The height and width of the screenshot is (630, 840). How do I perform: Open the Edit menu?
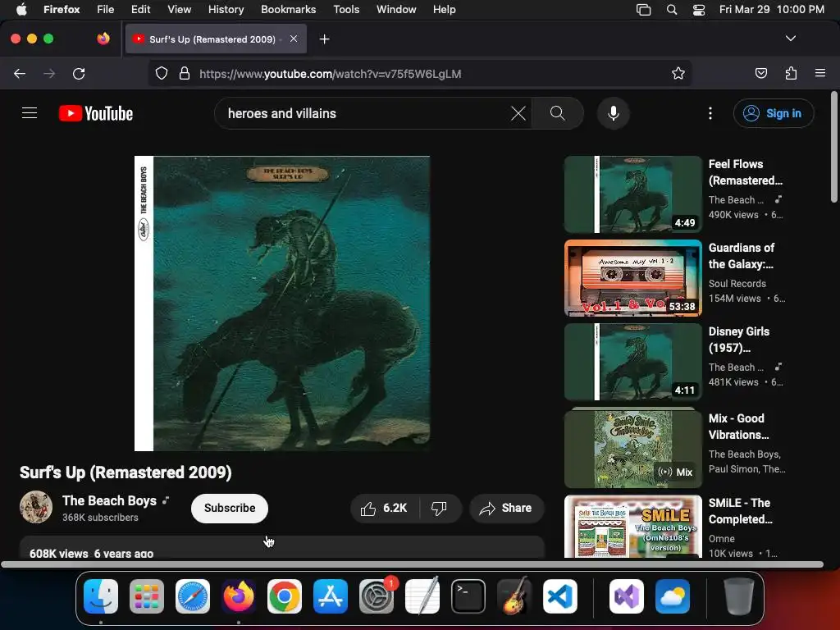140,9
